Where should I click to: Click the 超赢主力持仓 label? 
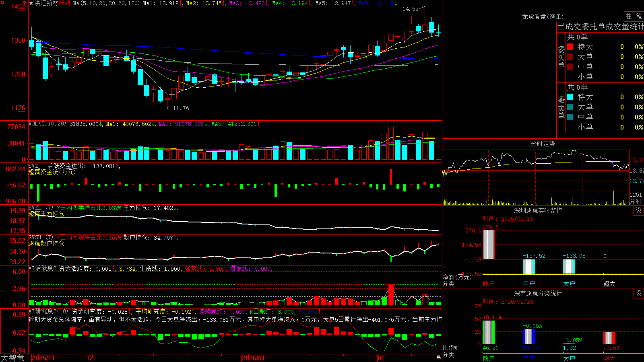point(46,214)
